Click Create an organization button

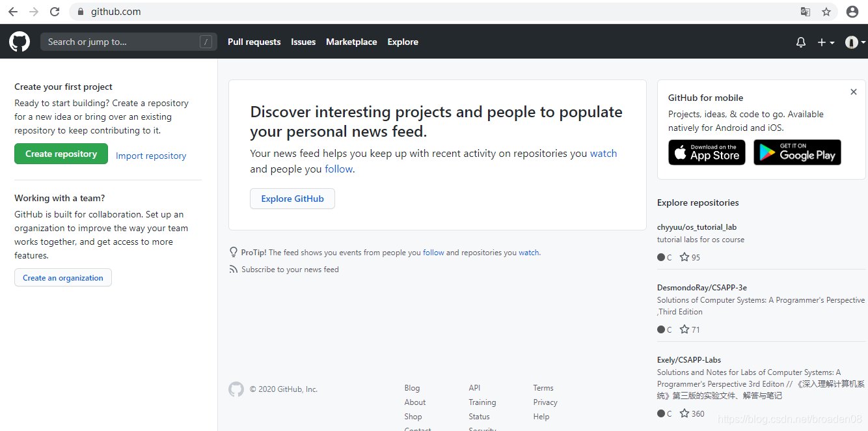[63, 277]
